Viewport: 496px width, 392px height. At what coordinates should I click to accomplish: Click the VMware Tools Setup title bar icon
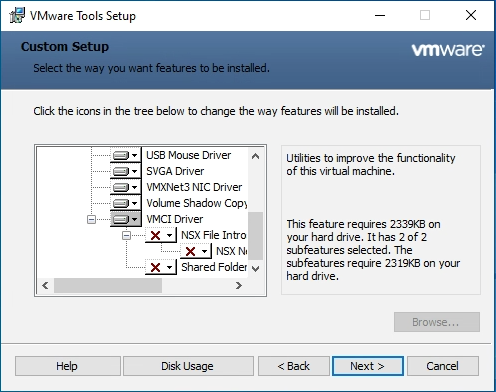click(x=17, y=15)
